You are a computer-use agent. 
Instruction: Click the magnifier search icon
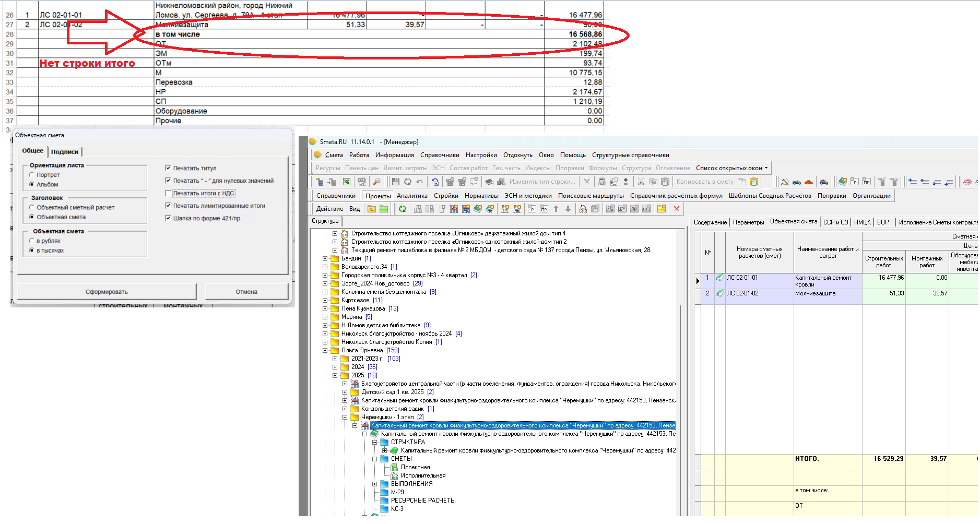(x=376, y=182)
